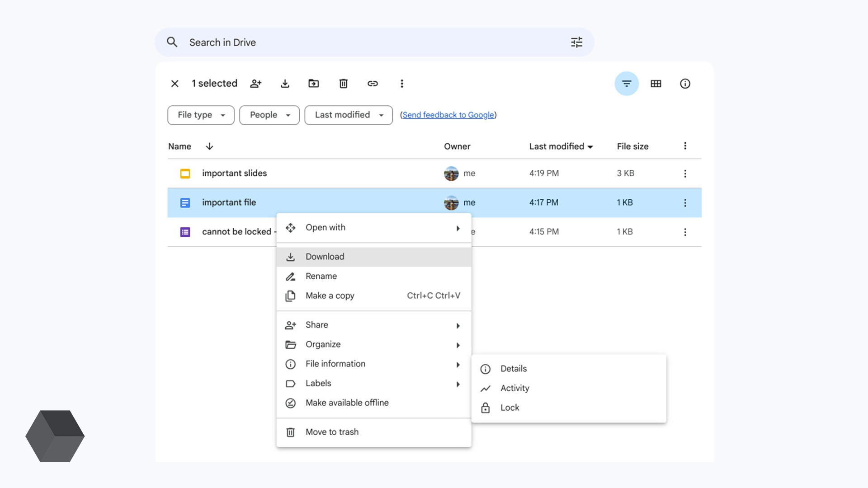
Task: Click Send feedback to Google link
Action: coord(448,115)
